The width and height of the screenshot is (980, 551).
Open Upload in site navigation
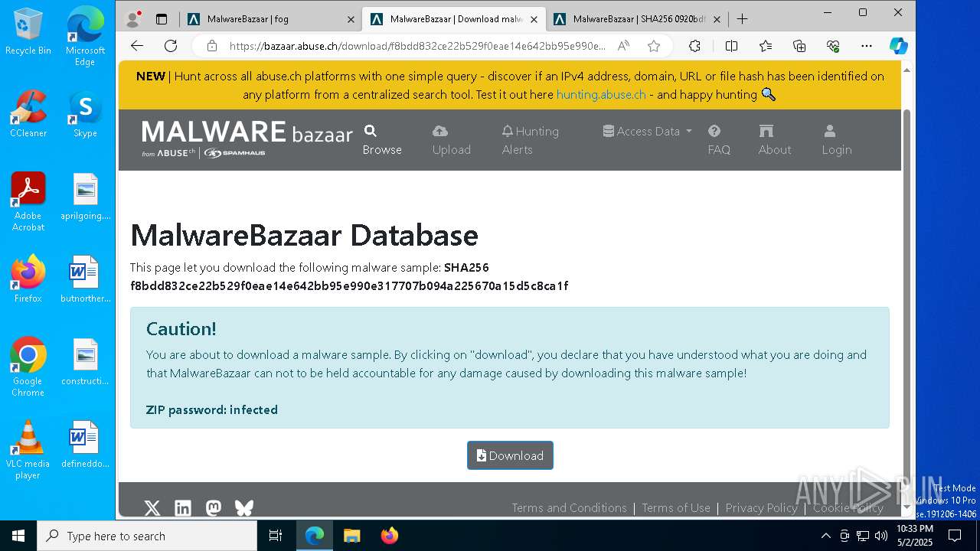coord(451,140)
